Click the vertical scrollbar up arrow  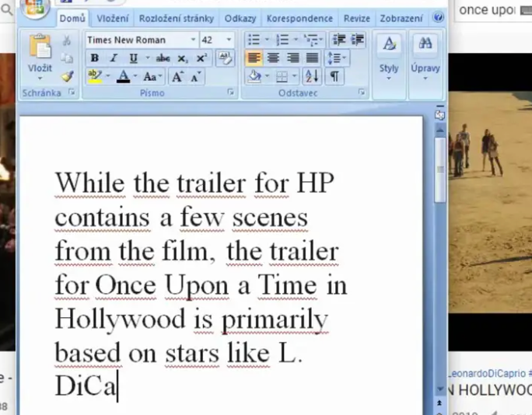click(x=440, y=130)
